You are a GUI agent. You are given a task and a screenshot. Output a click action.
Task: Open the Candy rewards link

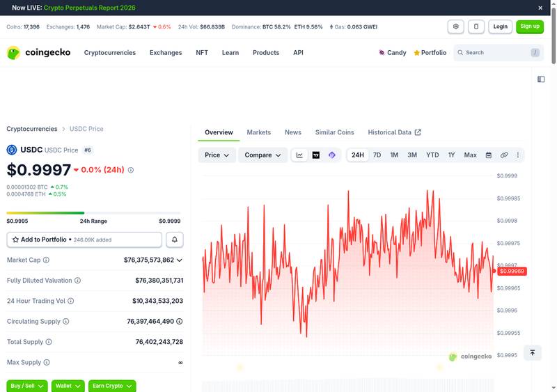click(392, 53)
